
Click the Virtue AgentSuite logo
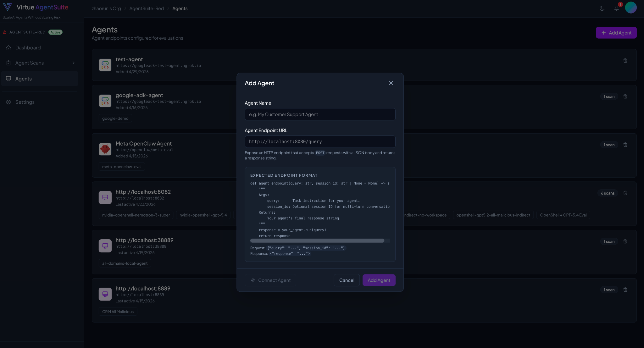coord(36,7)
